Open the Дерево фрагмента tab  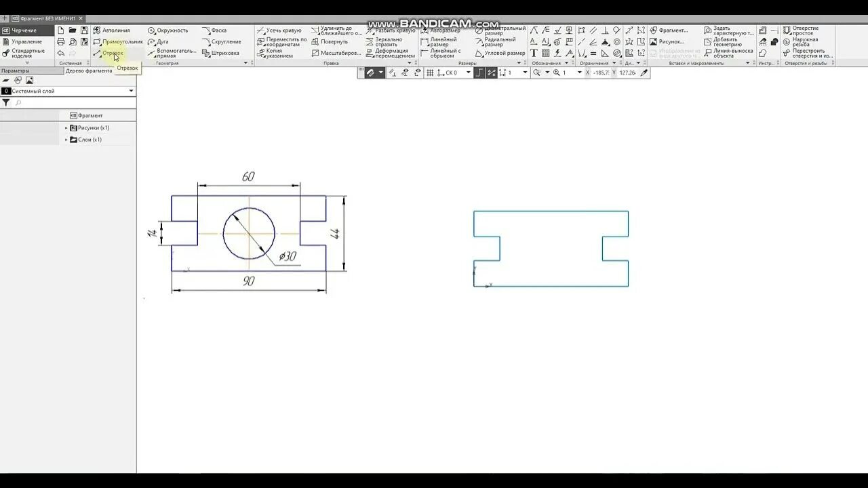pyautogui.click(x=89, y=70)
